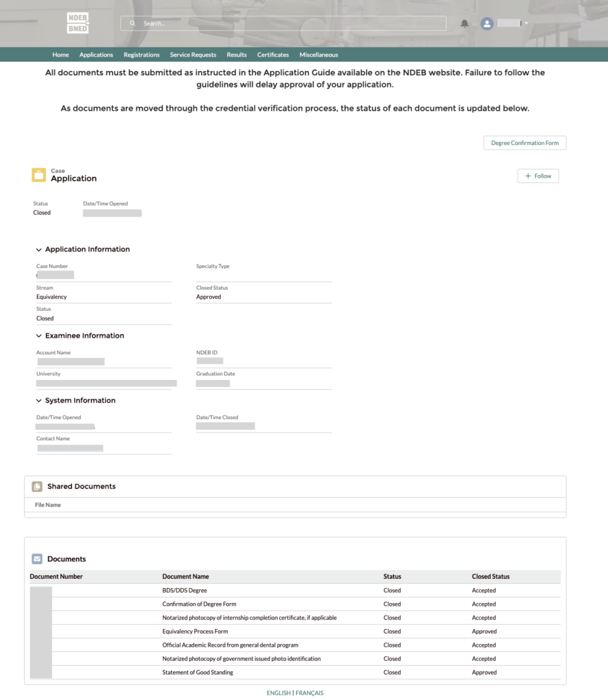The width and height of the screenshot is (608, 700).
Task: Collapse the System Information section
Action: click(39, 401)
